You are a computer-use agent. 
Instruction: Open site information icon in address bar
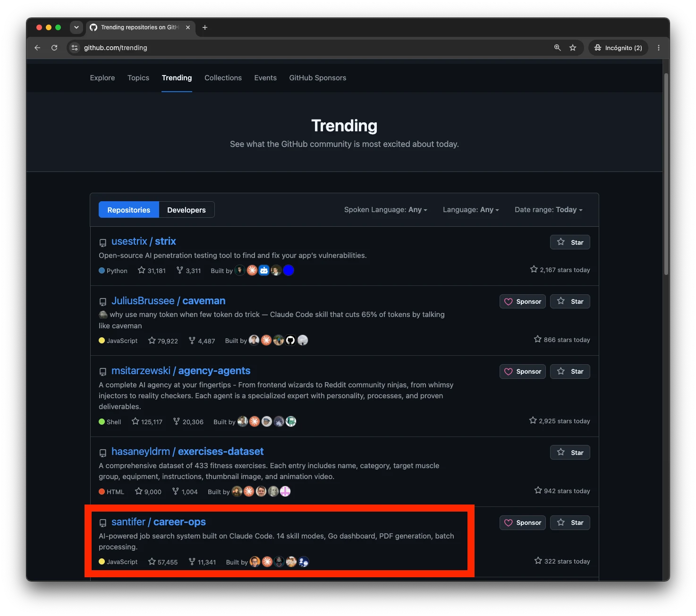(75, 48)
